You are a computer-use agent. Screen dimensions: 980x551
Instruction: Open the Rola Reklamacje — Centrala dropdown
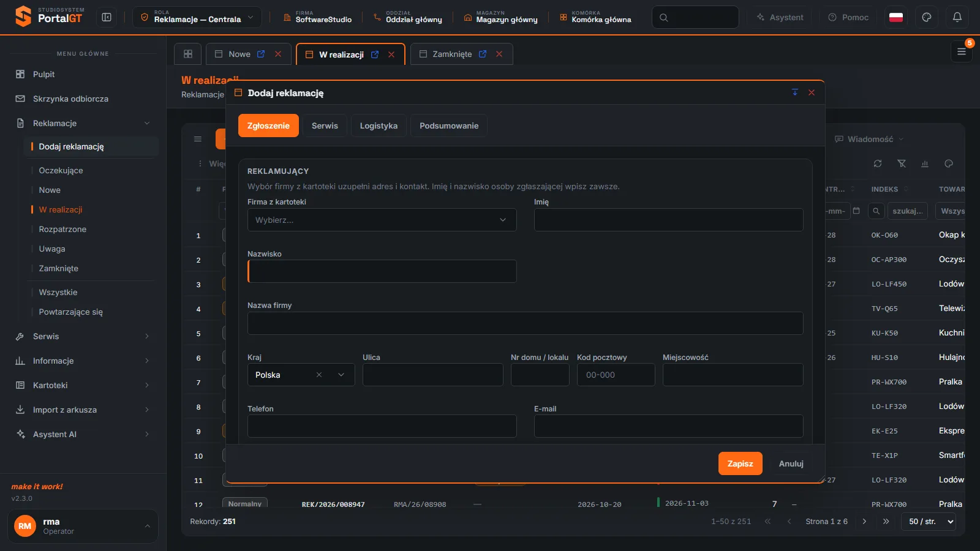[197, 17]
